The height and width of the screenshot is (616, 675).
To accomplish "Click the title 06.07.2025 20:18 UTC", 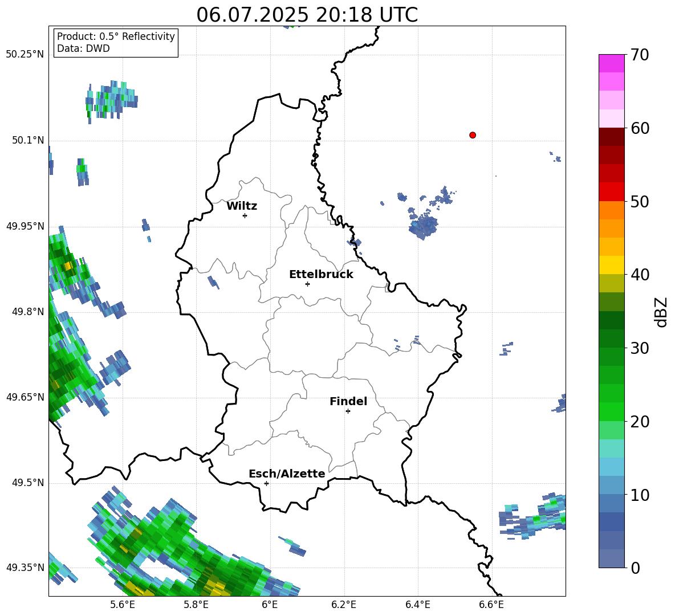I will [x=307, y=15].
